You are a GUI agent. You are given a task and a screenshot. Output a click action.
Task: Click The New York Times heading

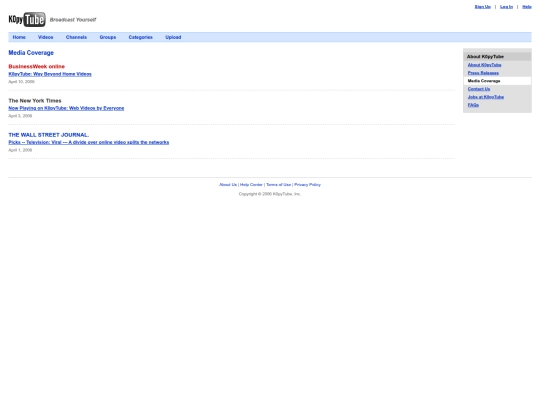click(x=35, y=101)
